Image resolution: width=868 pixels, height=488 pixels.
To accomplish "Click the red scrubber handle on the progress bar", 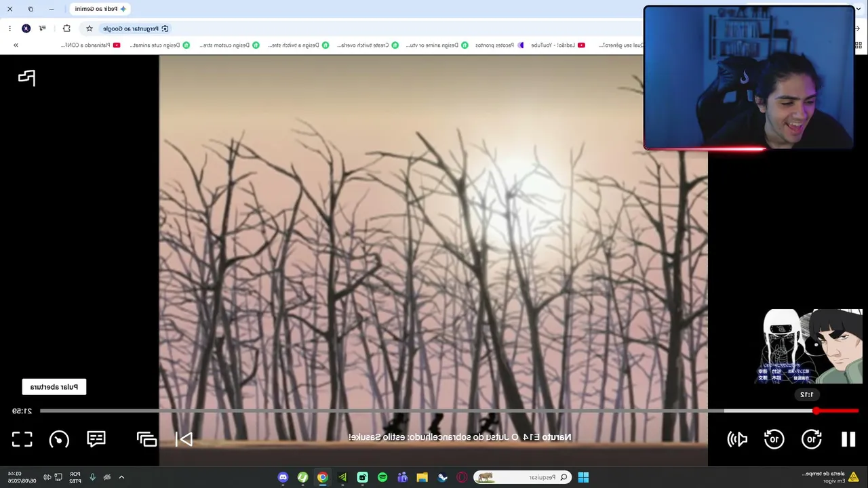I will (816, 411).
